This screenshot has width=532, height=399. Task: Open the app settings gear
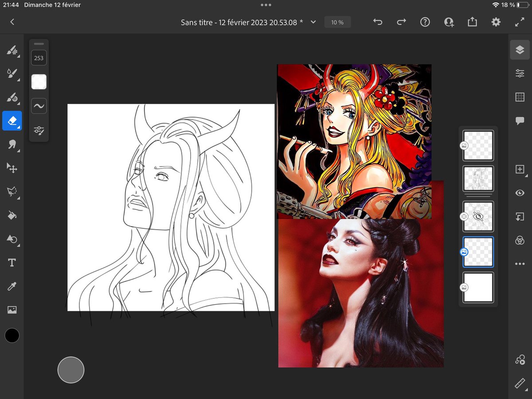496,22
